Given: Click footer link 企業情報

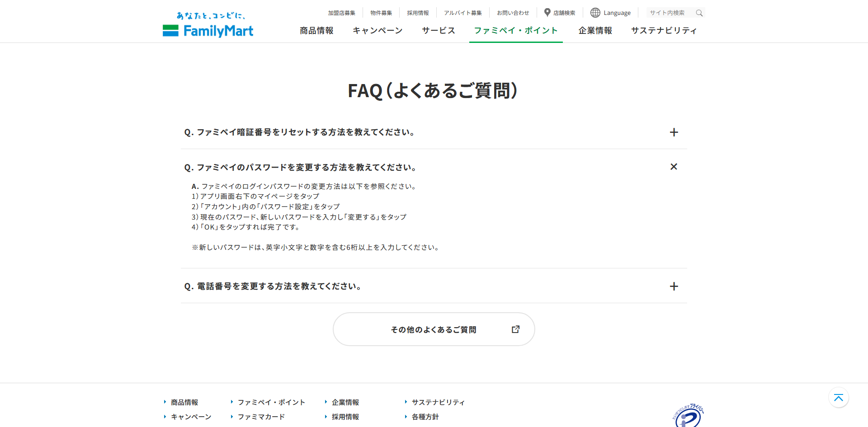Looking at the screenshot, I should point(345,402).
